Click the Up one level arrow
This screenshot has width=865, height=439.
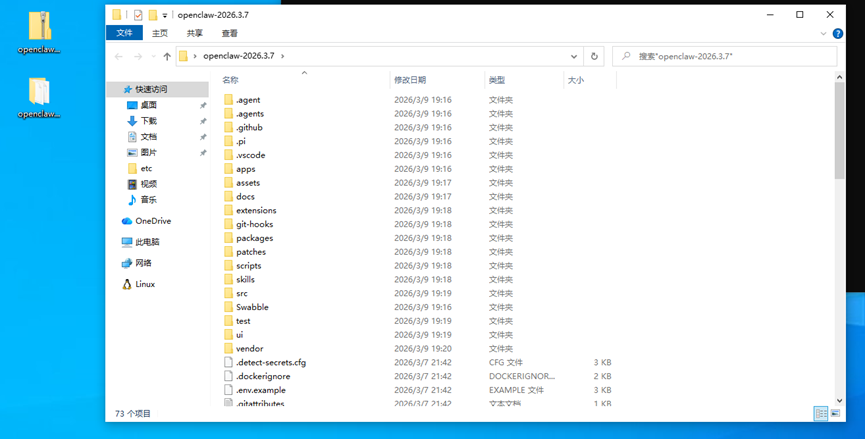click(x=167, y=57)
